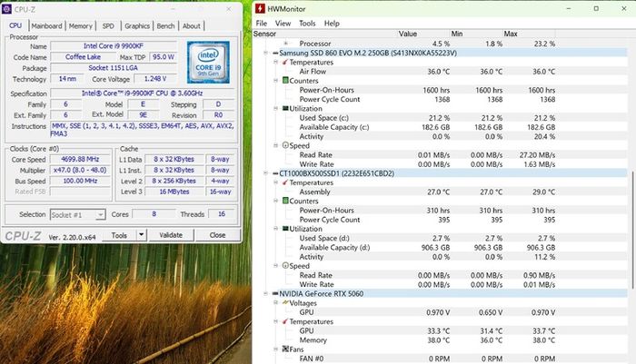Open the About tab in CPU-Z
The width and height of the screenshot is (636, 364).
191,26
